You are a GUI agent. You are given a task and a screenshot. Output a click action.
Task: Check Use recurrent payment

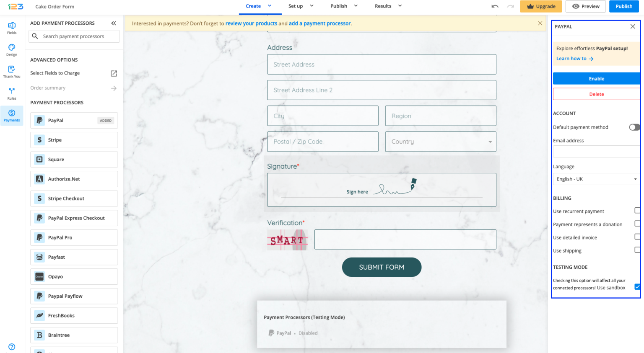coord(637,211)
